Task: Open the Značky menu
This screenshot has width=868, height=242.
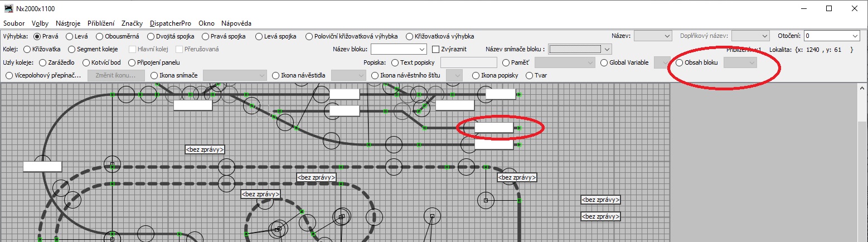Action: click(x=132, y=23)
